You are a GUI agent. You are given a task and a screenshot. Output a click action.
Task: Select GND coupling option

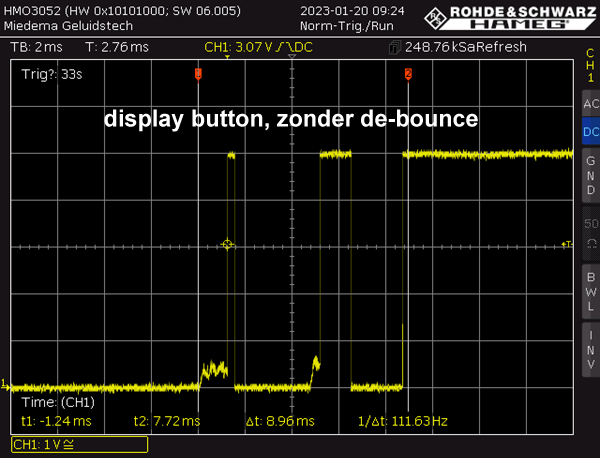coord(591,176)
